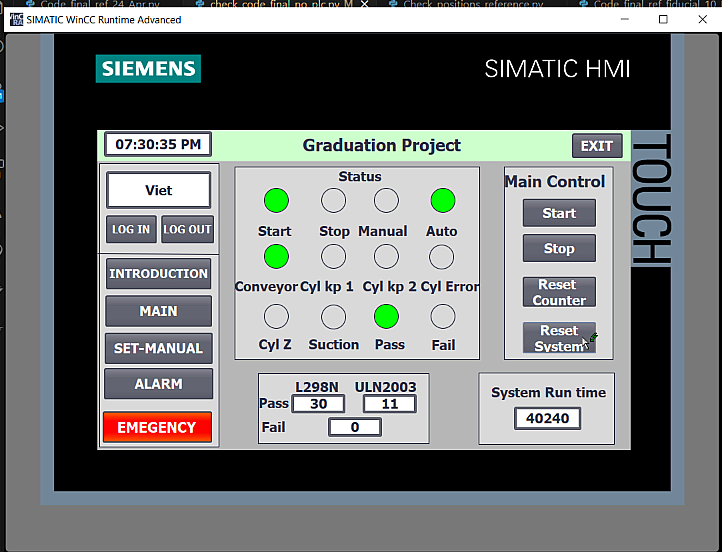Open the MAIN screen
Screen dimensions: 722x552
coord(158,311)
